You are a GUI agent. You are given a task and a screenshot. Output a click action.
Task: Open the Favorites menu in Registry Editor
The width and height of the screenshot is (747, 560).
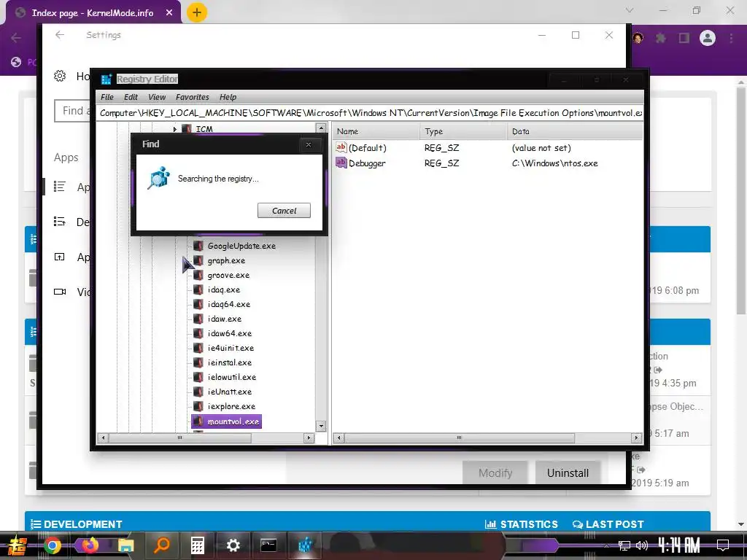coord(192,97)
